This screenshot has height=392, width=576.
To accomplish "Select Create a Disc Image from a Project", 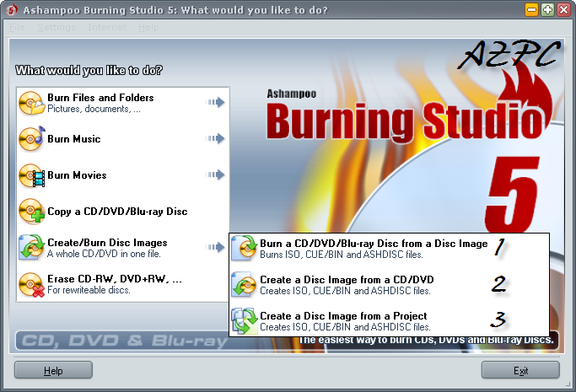I will click(343, 316).
